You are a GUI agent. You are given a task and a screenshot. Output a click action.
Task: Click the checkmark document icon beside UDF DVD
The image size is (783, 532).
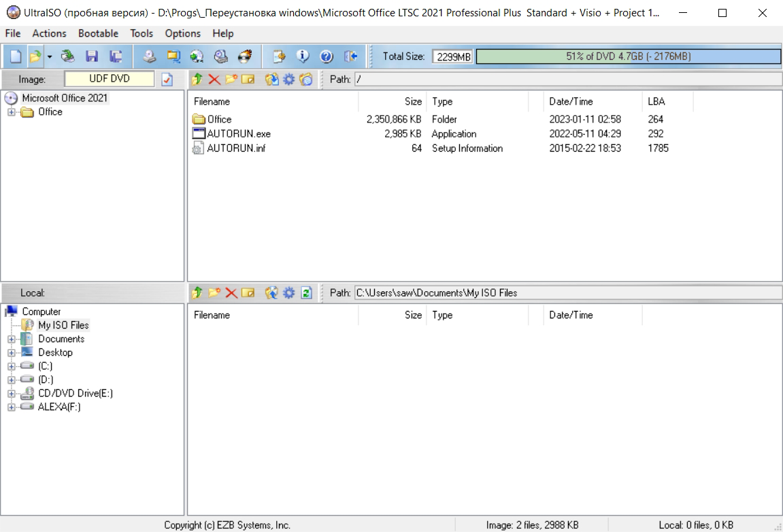167,80
